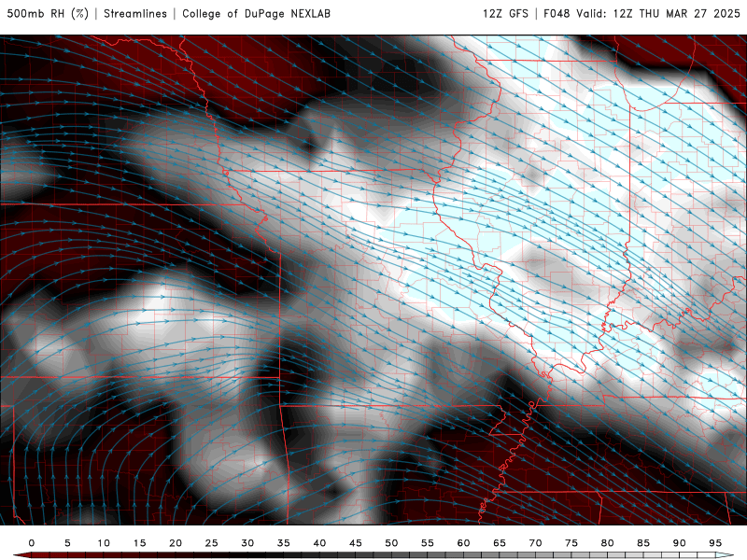The height and width of the screenshot is (560, 747).
Task: Click the "75" label on the colorbar
Action: click(571, 543)
